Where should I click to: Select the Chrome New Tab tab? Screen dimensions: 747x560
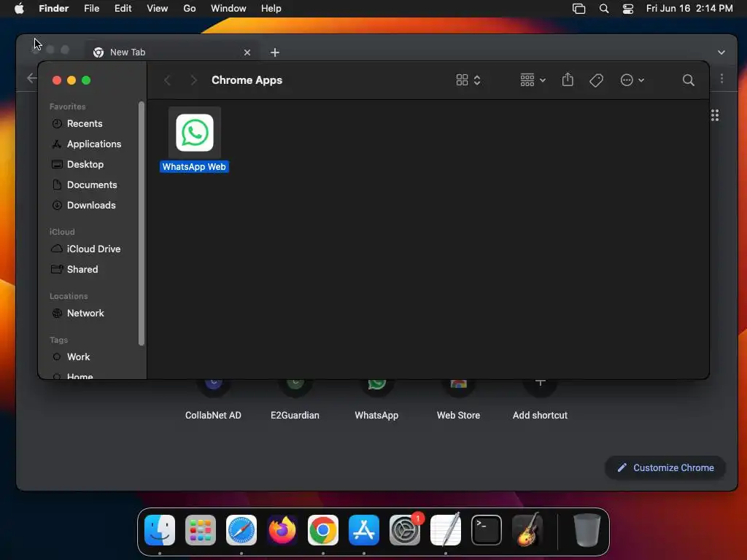(x=172, y=52)
